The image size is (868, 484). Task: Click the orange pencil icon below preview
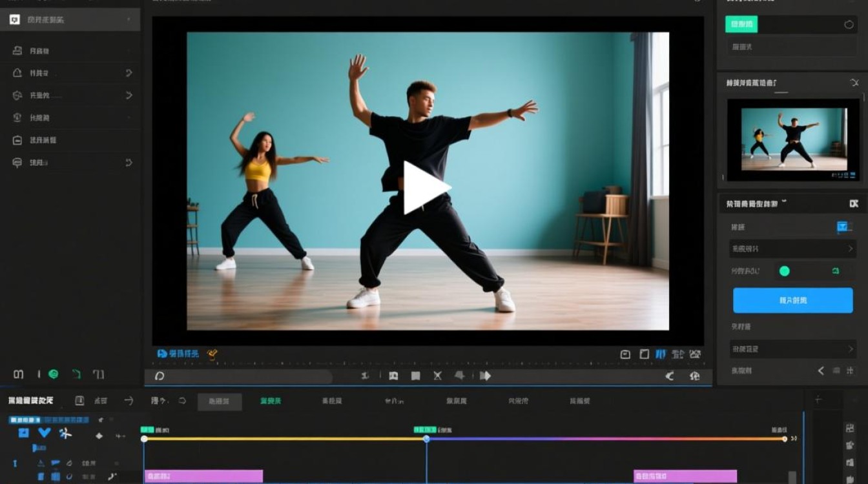tap(212, 354)
